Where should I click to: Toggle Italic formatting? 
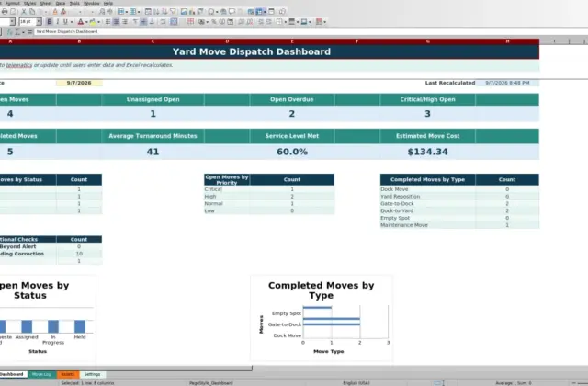[57, 22]
